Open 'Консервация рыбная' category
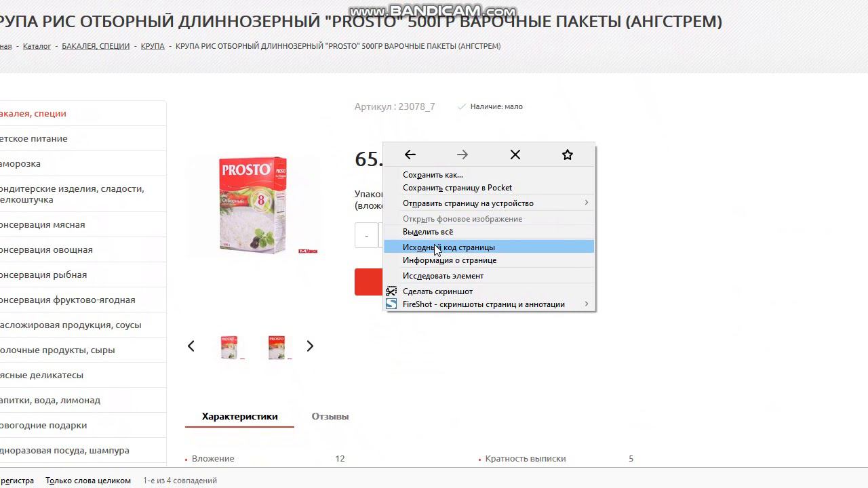868x488 pixels. coord(83,274)
